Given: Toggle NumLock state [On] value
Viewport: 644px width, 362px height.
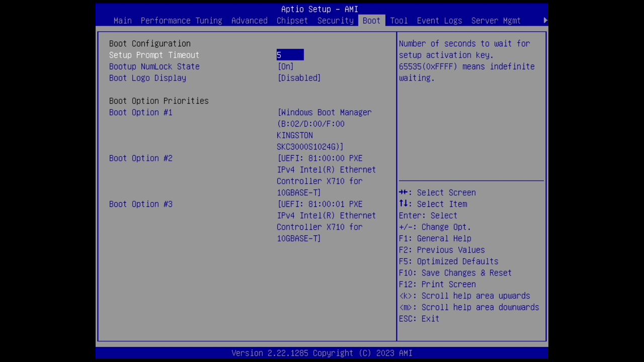Looking at the screenshot, I should point(285,66).
